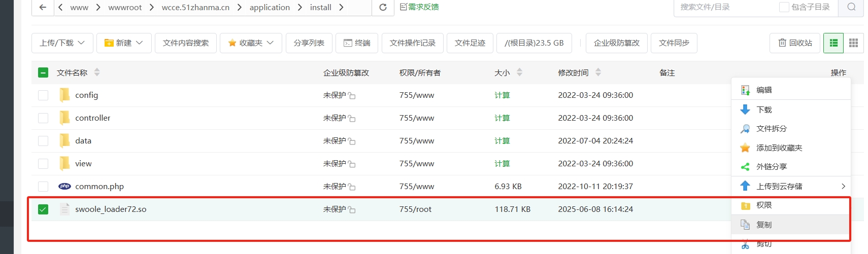Tick the config folder checkbox

pos(43,95)
